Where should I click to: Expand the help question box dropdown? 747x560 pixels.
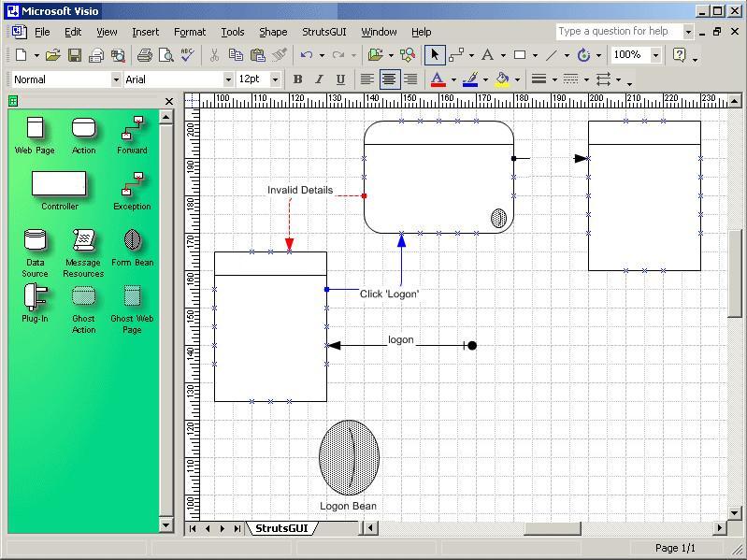688,32
